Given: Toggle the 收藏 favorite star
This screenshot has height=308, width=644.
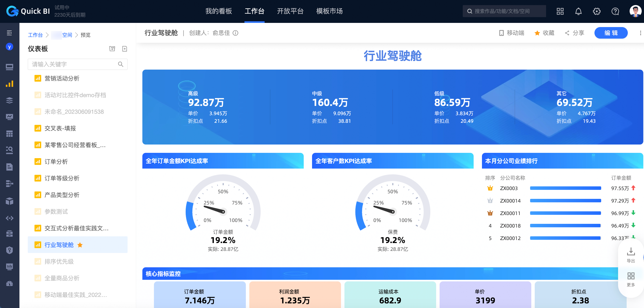Looking at the screenshot, I should pos(537,33).
